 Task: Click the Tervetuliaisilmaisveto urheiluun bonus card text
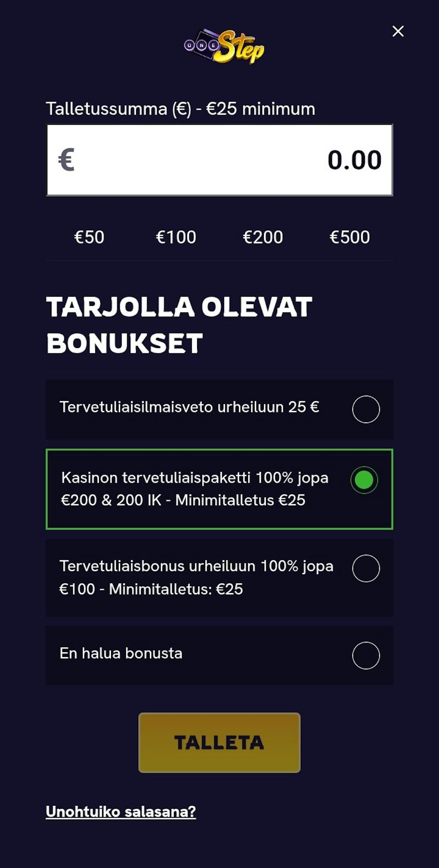pos(189,407)
